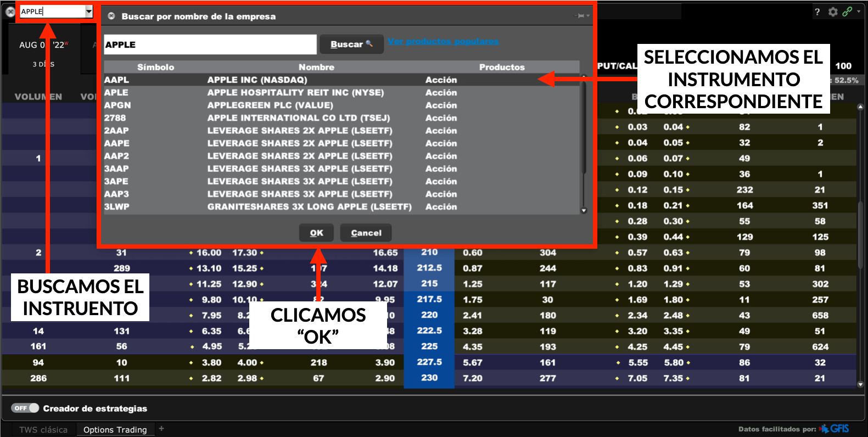
Task: Click the 215 strike price cell
Action: click(429, 283)
